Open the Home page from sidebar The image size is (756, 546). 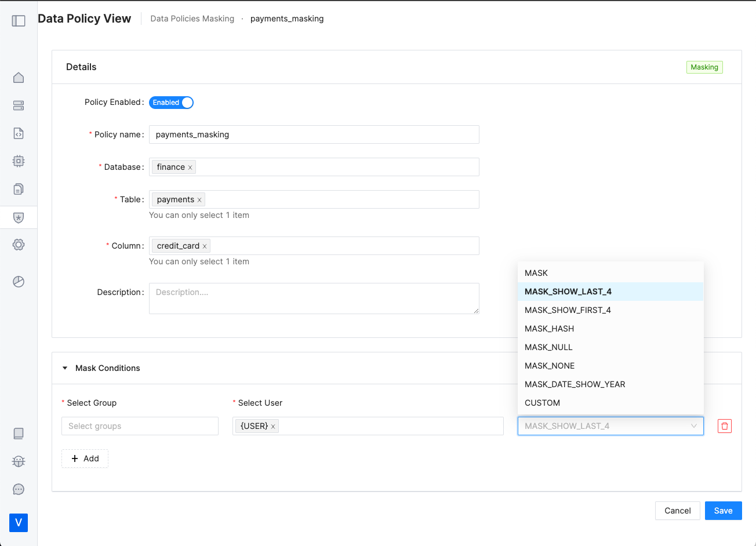[18, 77]
